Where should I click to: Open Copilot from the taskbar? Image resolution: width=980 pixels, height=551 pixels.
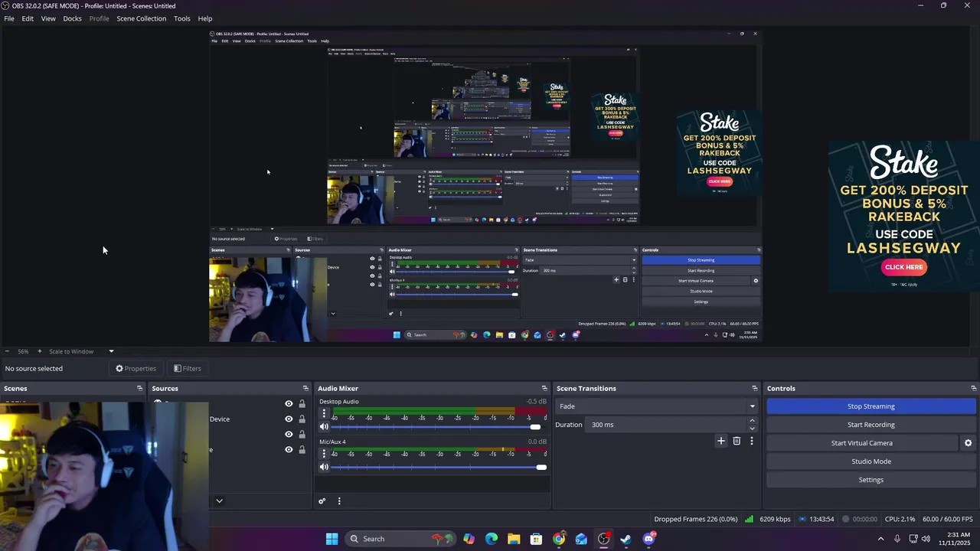469,539
